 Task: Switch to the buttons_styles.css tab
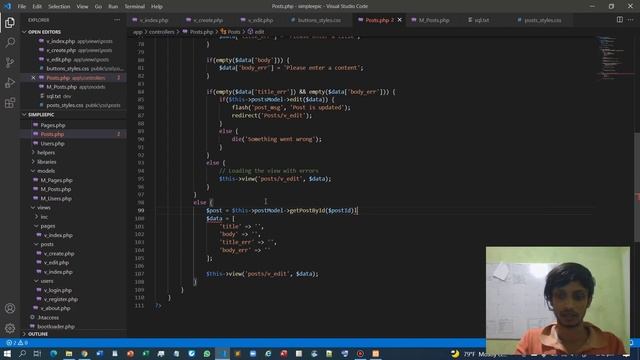coord(319,20)
